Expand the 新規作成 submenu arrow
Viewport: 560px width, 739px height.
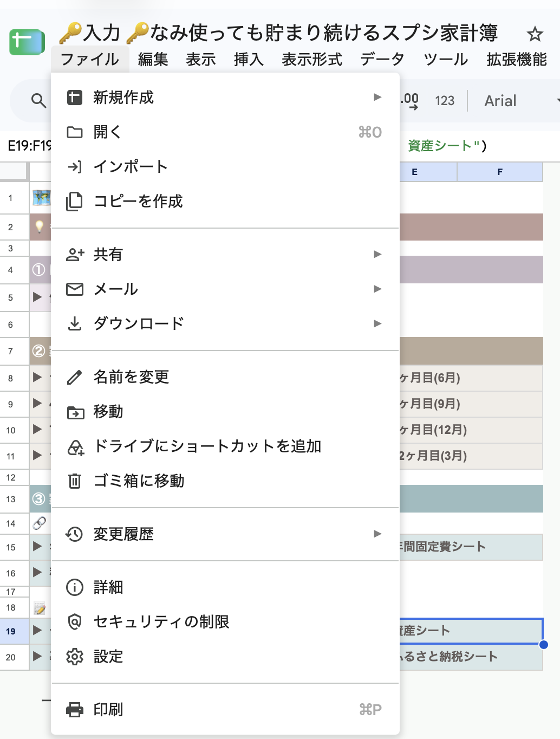[x=377, y=97]
